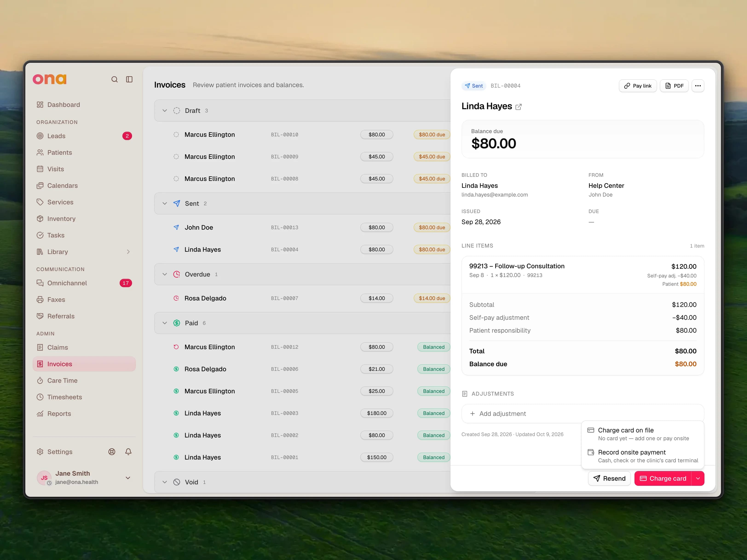Open the Rosa Delgado BIL-00007 invoice row

click(x=302, y=298)
